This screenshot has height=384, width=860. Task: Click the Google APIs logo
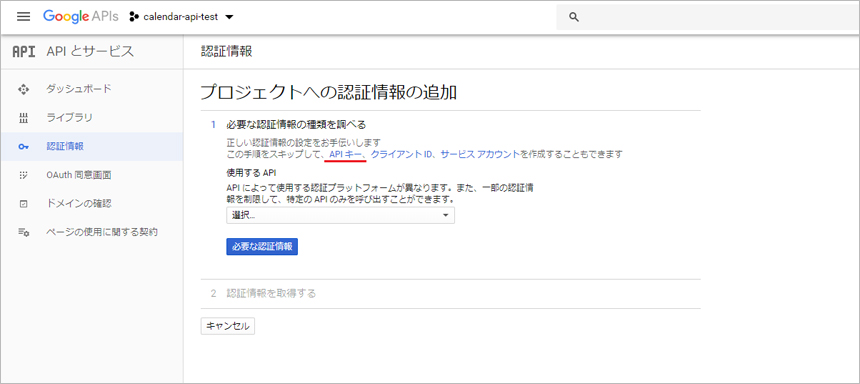[81, 16]
